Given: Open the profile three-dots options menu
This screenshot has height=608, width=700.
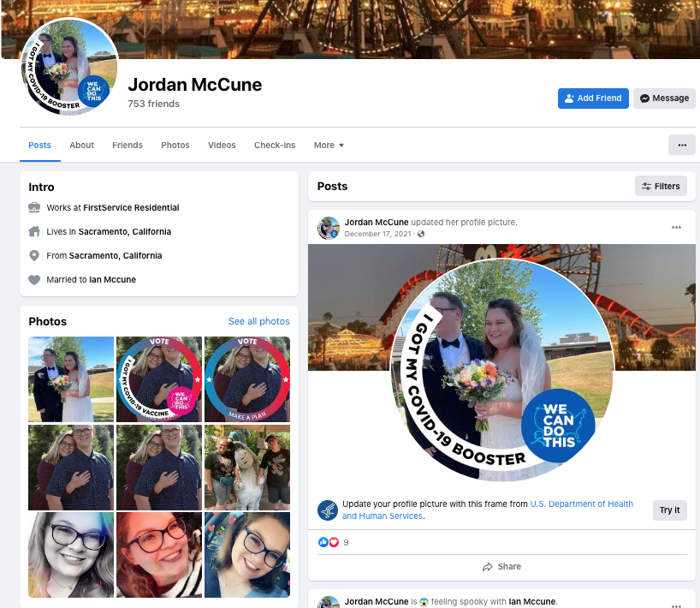Looking at the screenshot, I should 682,146.
